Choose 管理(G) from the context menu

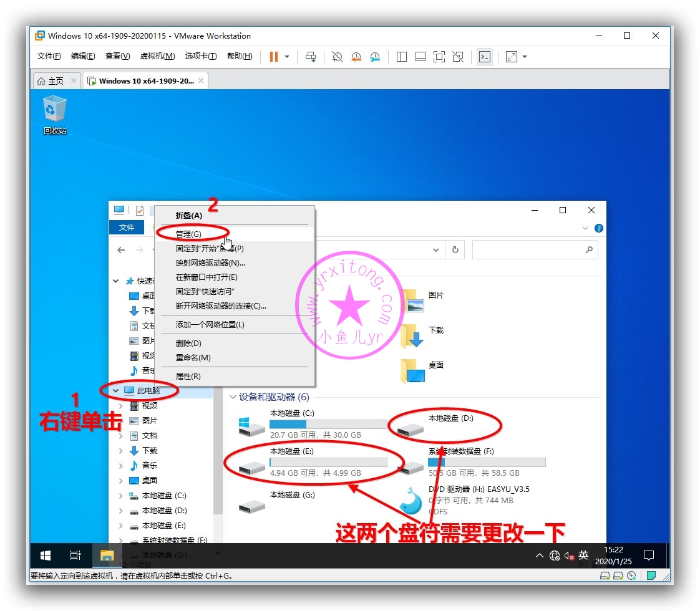235,234
